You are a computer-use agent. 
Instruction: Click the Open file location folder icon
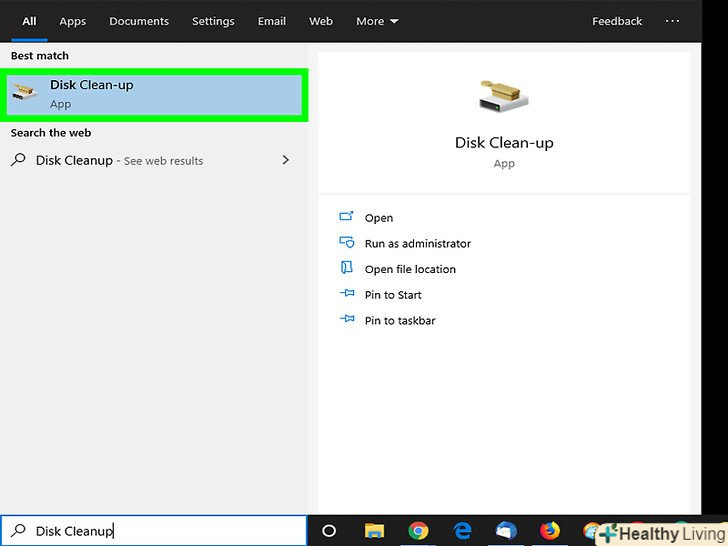[346, 267]
